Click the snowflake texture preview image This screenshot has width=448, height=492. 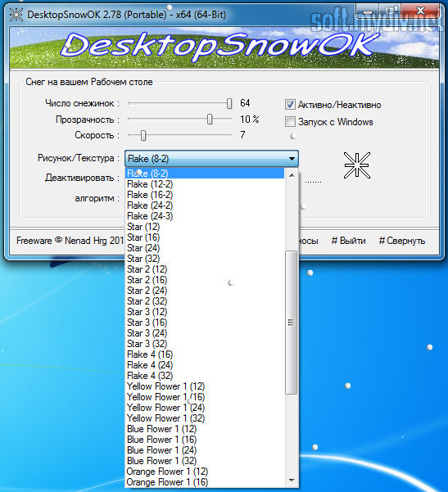coord(357,165)
